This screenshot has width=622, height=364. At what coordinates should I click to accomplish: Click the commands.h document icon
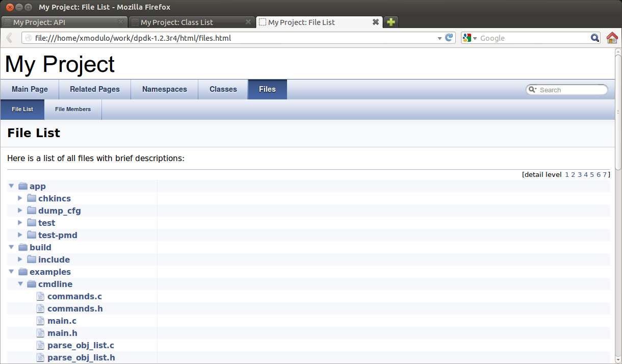[x=41, y=308]
